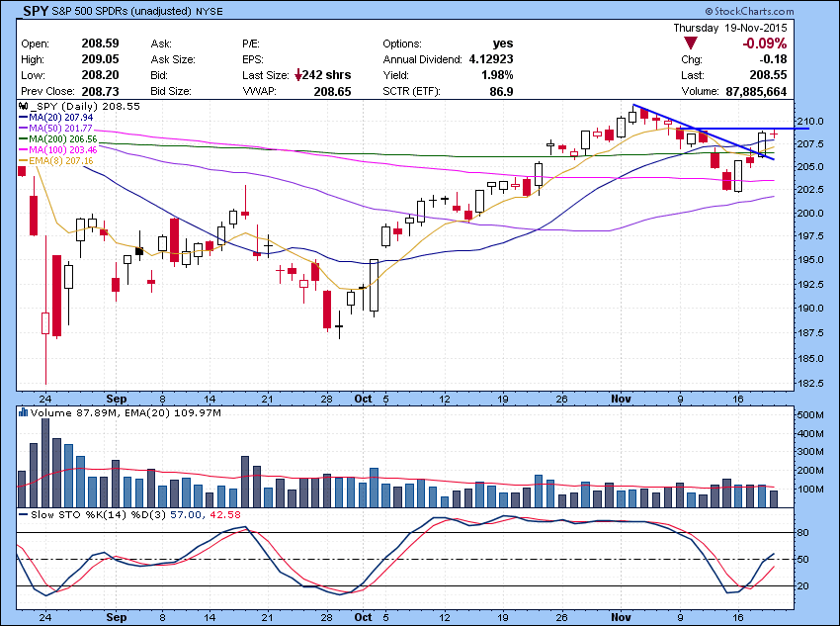Click the Last Size 242 shrs value
Screen dimensions: 840x626
click(x=326, y=75)
